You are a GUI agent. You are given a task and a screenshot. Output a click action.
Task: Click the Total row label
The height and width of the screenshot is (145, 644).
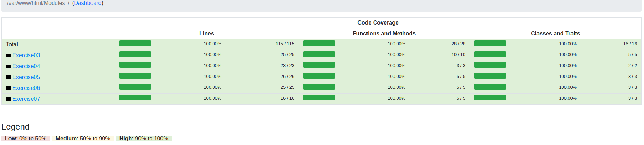(x=12, y=44)
